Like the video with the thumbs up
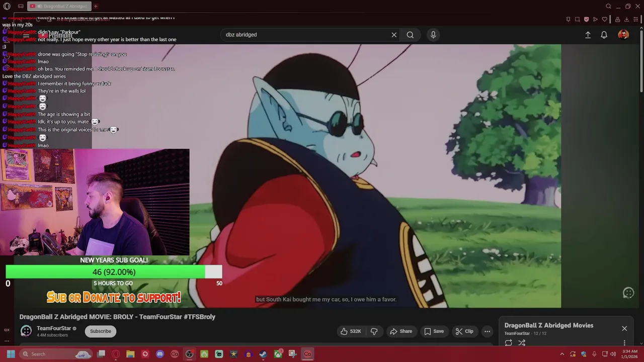644x362 pixels. click(x=351, y=331)
